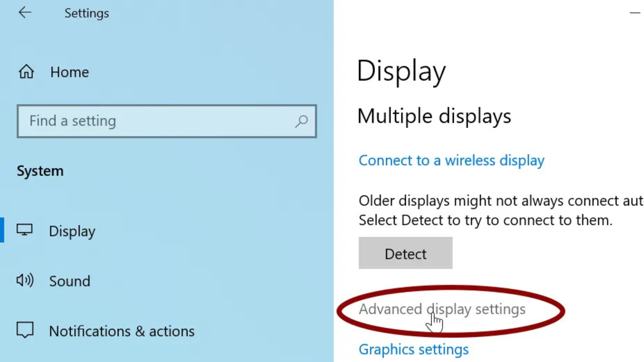644x362 pixels.
Task: Open Notifications & actions settings
Action: point(121,331)
